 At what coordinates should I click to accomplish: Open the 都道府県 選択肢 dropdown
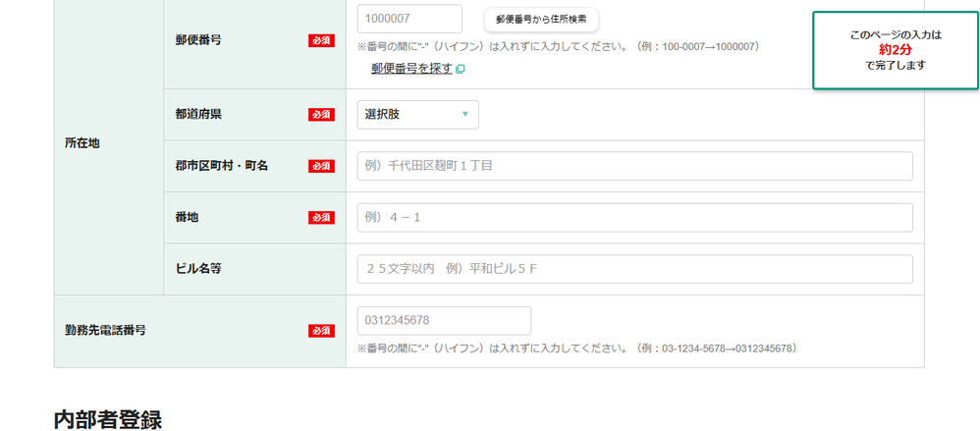click(417, 115)
